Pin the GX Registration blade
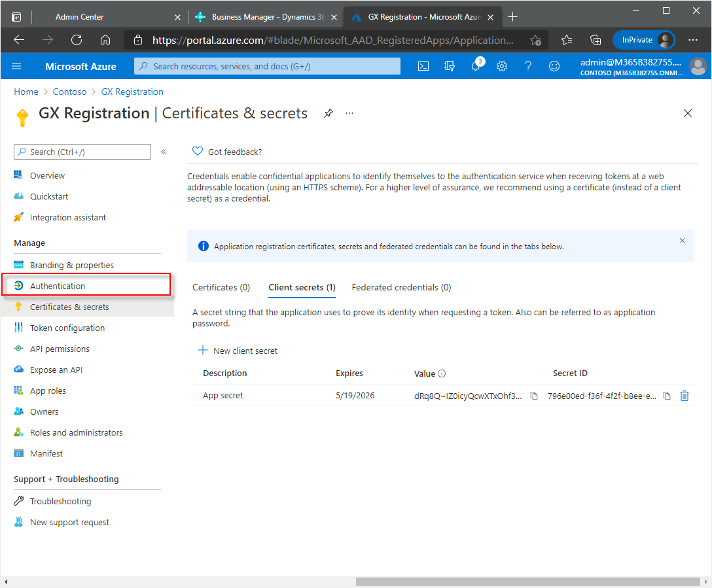 pyautogui.click(x=329, y=113)
